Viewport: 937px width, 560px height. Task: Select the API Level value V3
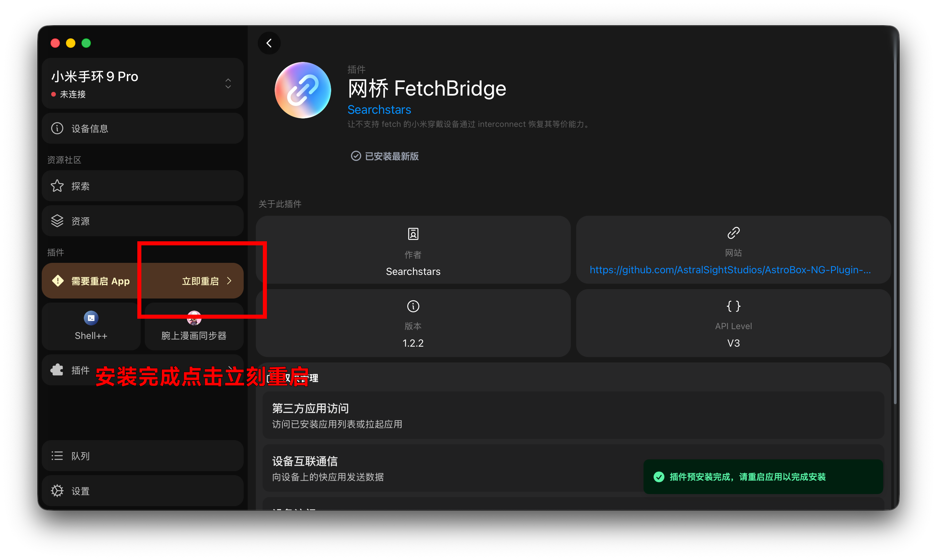pos(733,343)
